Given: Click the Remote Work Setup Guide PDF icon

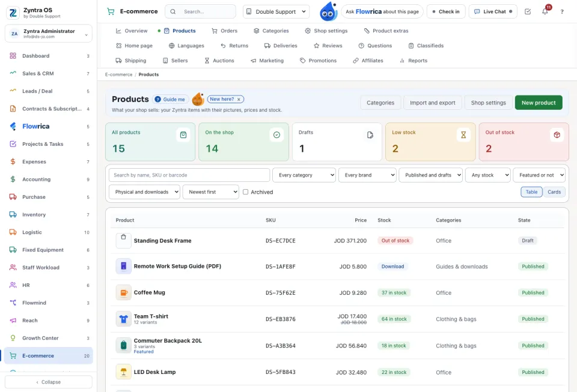Looking at the screenshot, I should coord(124,266).
